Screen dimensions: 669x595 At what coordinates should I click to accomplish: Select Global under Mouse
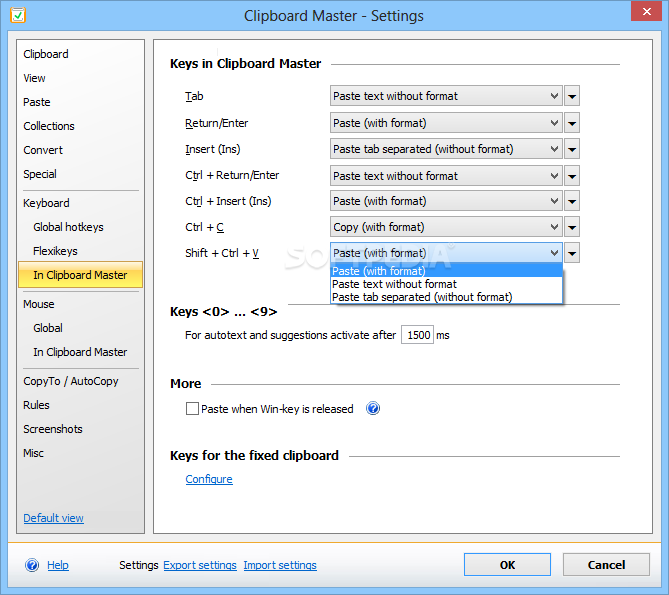pos(48,328)
